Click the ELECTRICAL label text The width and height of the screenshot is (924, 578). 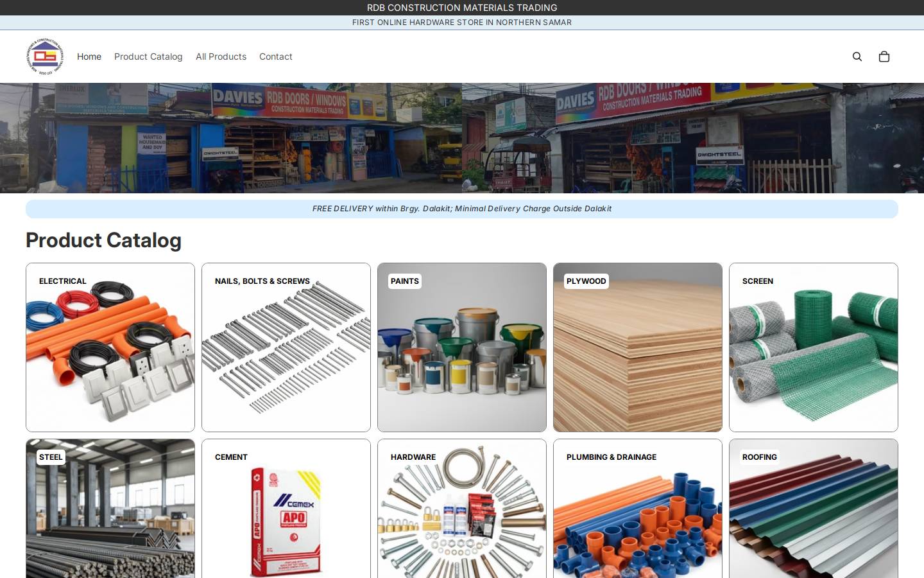(62, 281)
